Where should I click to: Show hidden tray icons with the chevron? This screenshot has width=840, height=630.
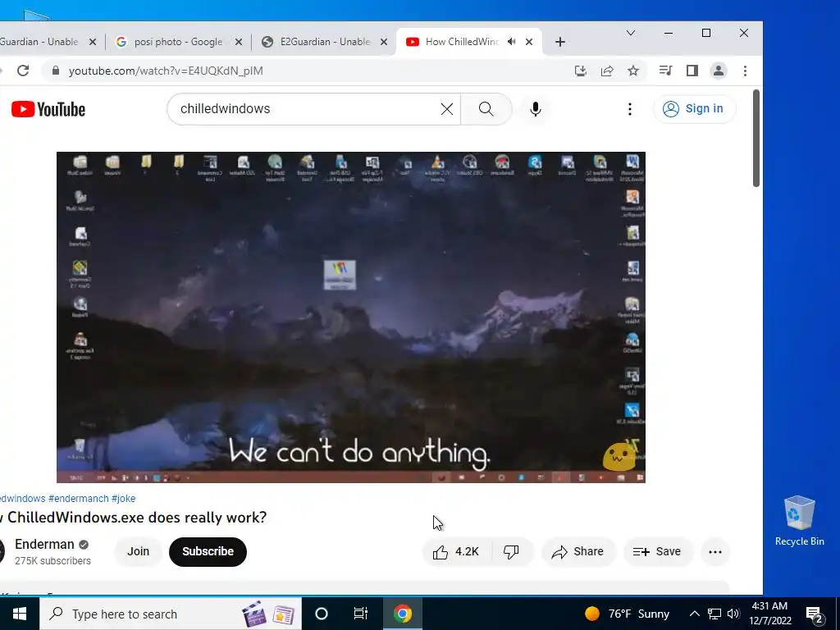694,614
